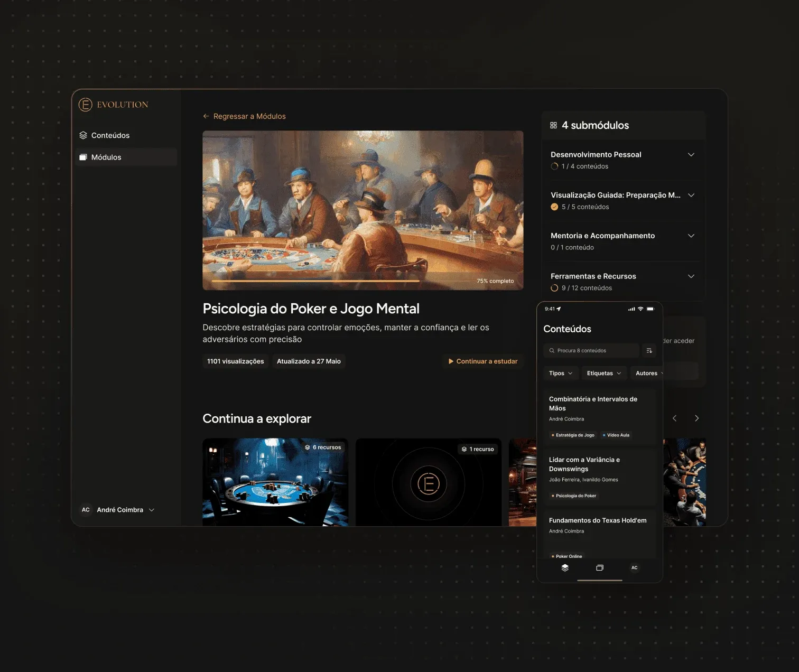The height and width of the screenshot is (672, 799).
Task: Click the Evolution emblem on the second card
Action: 429,484
